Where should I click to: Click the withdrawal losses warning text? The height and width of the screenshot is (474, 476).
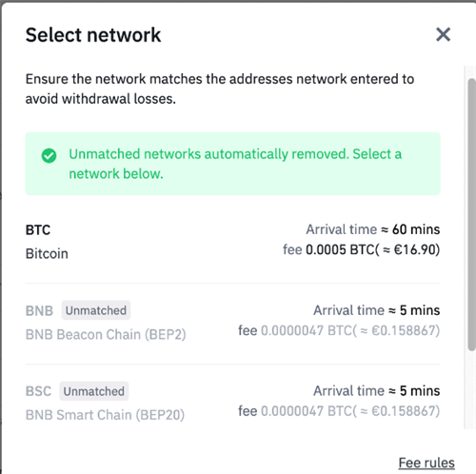[220, 89]
